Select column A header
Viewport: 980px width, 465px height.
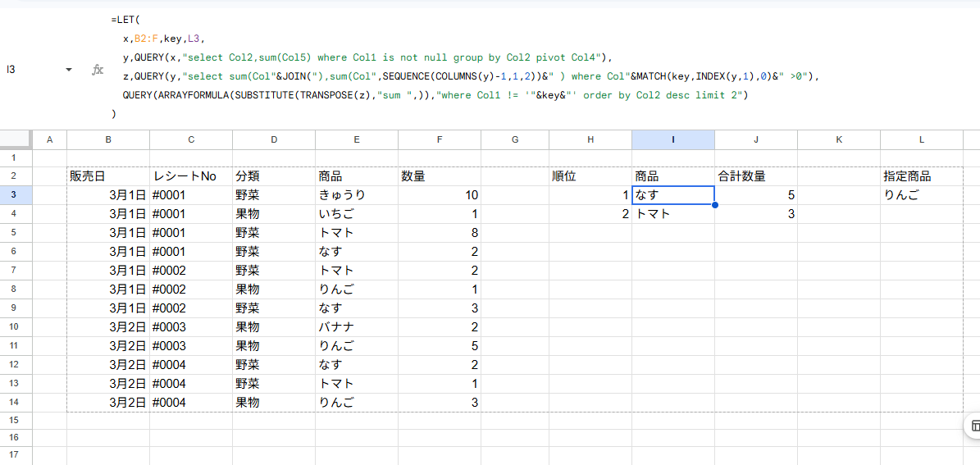49,140
